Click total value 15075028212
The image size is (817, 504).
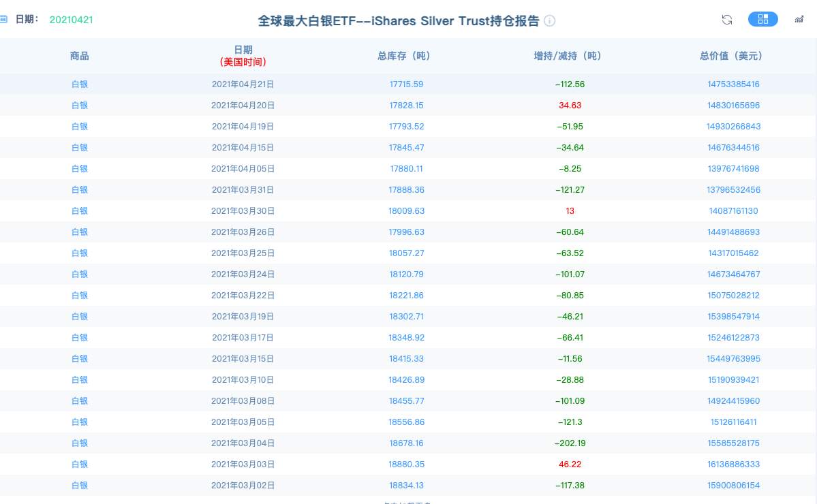point(733,295)
